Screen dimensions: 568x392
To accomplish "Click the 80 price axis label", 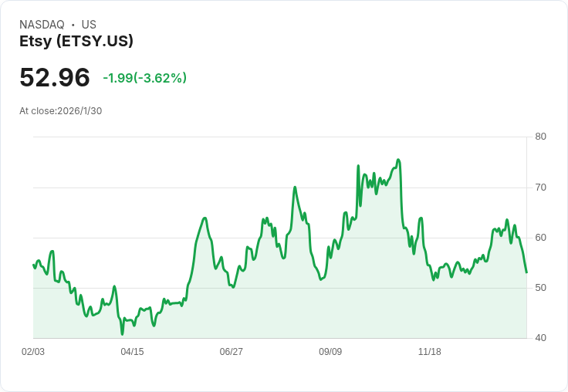I will (x=540, y=137).
